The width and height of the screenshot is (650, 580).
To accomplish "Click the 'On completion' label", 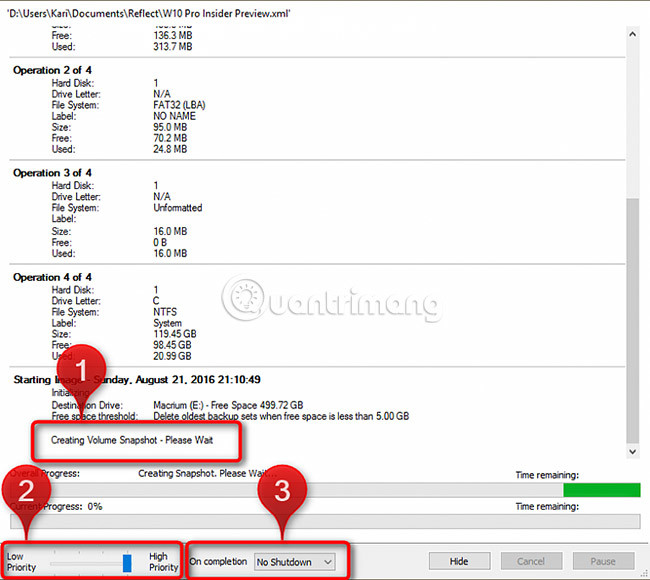I will pos(218,562).
